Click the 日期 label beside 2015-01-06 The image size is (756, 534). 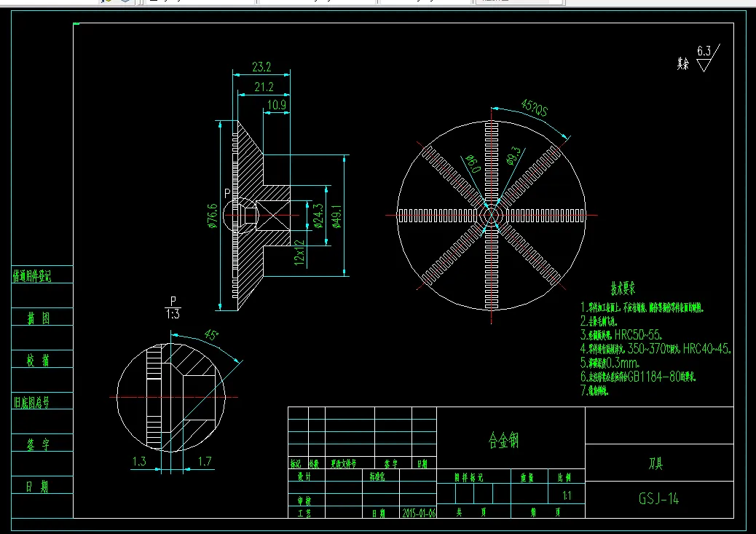379,514
